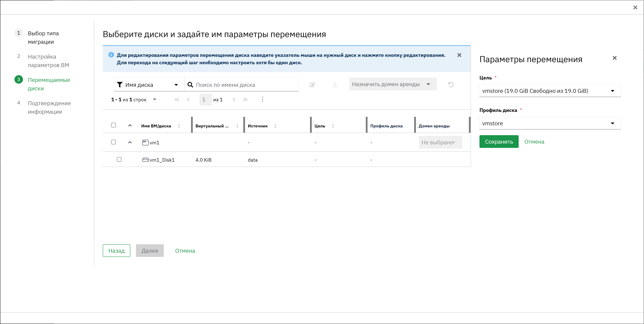The height and width of the screenshot is (324, 644).
Task: Open the Имя диска filter dropdown
Action: click(x=149, y=85)
